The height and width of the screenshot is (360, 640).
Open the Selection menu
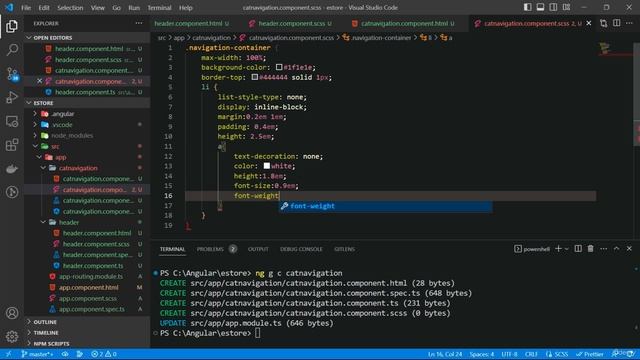[x=70, y=7]
